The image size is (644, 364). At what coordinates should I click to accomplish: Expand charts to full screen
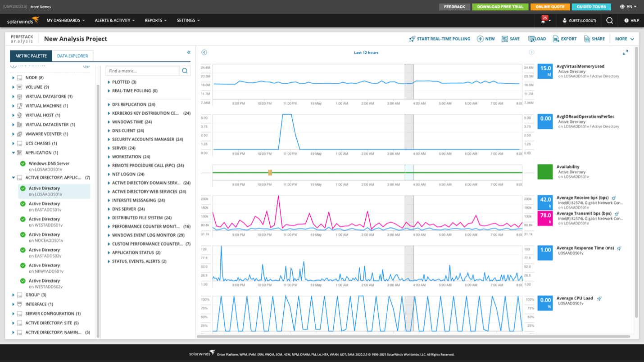(x=626, y=53)
